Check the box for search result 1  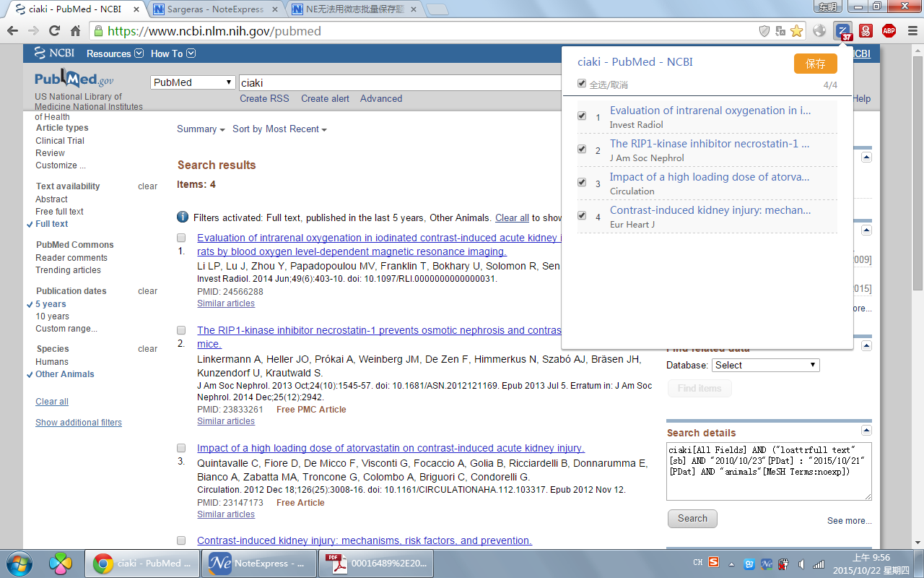coord(181,238)
